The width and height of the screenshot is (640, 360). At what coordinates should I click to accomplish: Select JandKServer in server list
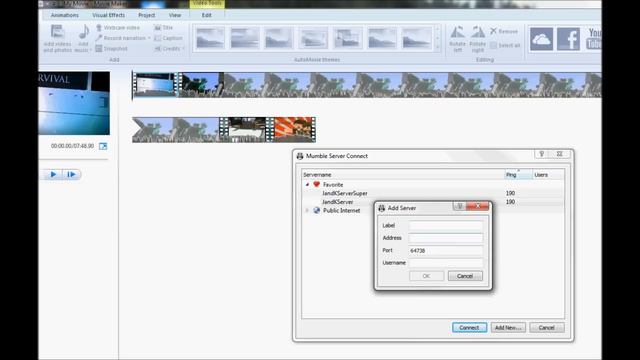pos(338,202)
